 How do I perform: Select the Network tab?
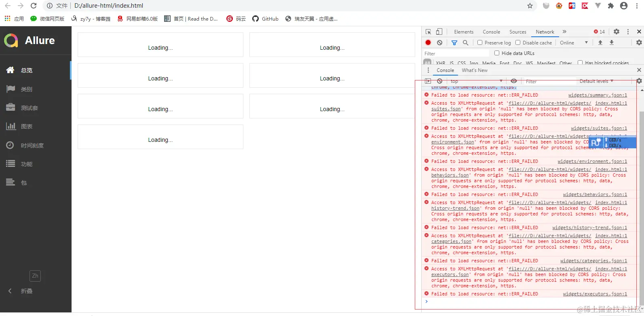(545, 32)
